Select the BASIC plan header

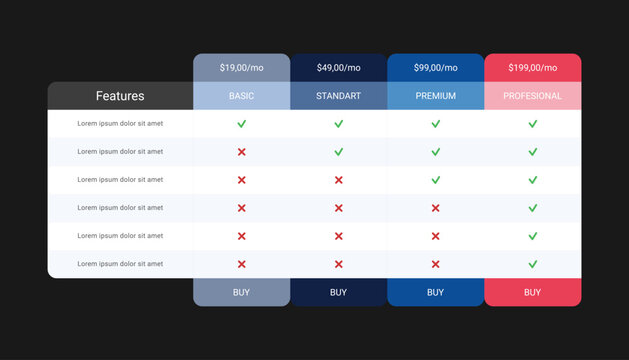(241, 96)
